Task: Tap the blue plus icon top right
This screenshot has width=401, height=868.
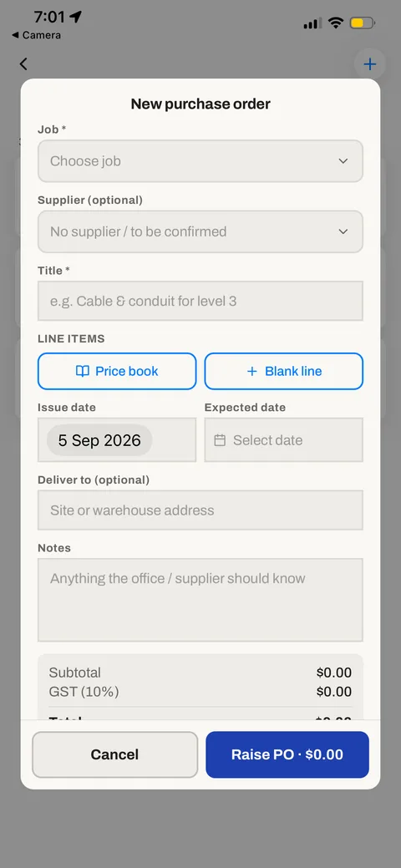Action: [369, 64]
